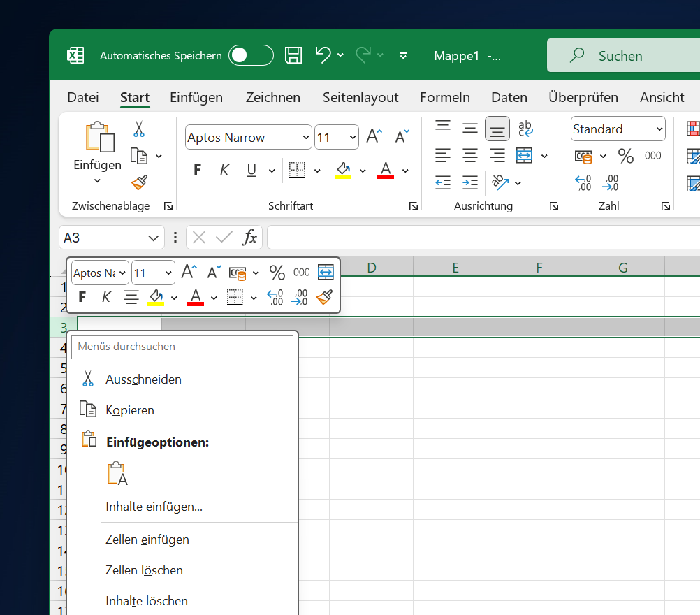Open ribbon fill color dropdown arrow
The width and height of the screenshot is (700, 615).
(x=363, y=171)
